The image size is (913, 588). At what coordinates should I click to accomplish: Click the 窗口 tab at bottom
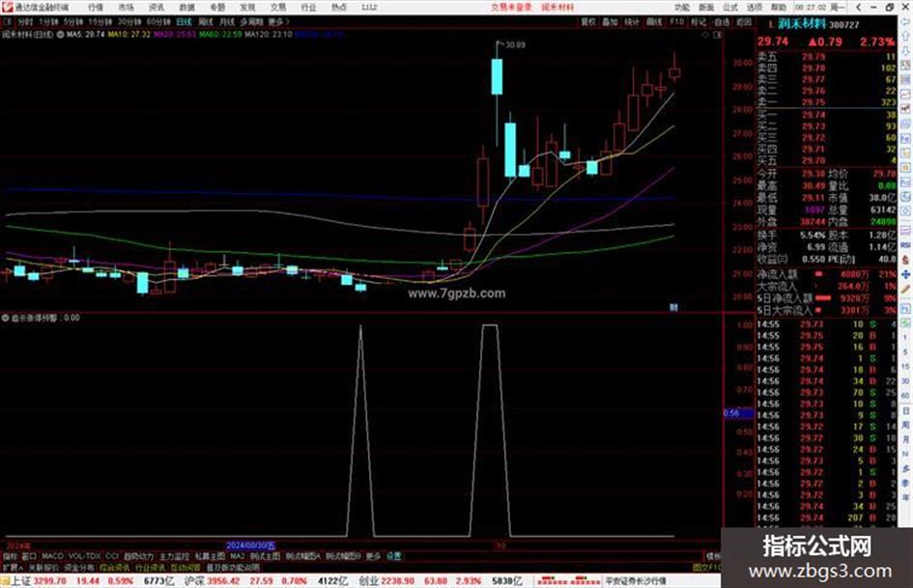click(x=29, y=556)
